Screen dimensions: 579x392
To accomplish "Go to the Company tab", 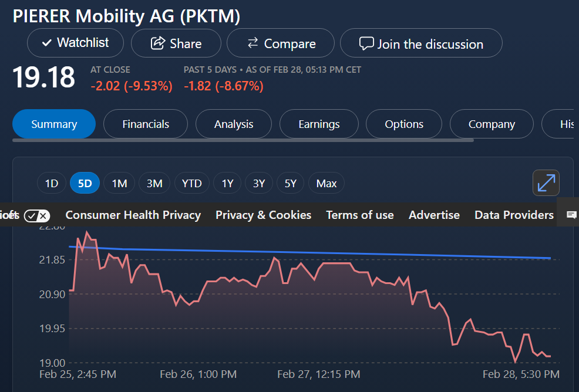I will click(x=492, y=124).
